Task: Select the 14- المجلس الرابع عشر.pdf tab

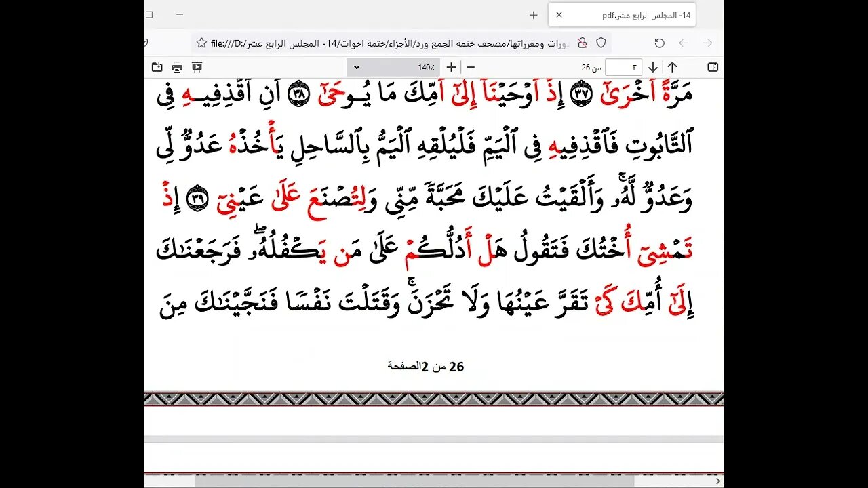Action: (622, 15)
